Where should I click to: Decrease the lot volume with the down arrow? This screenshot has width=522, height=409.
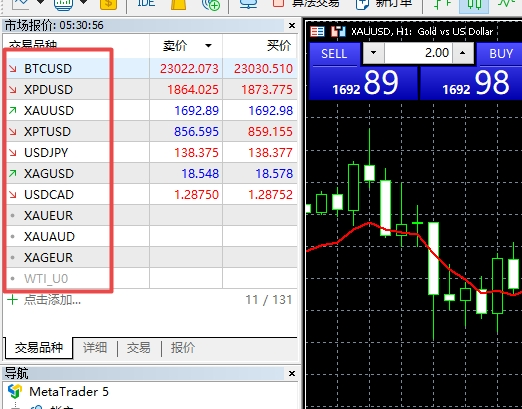coord(373,53)
